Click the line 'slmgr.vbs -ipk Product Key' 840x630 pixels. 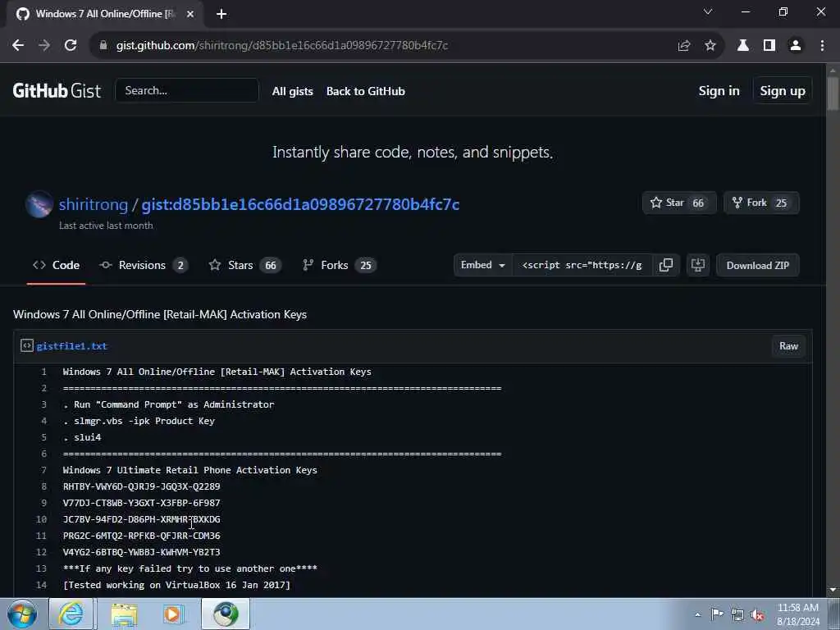point(139,421)
